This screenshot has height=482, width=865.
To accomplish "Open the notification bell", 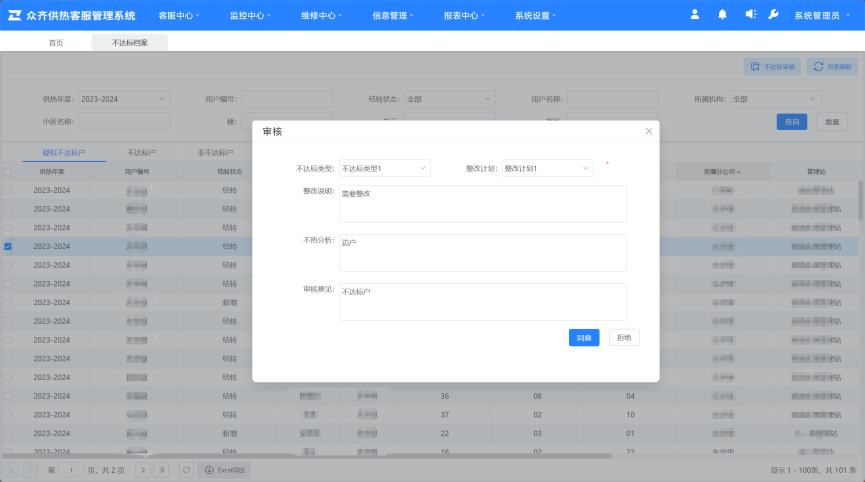I will 722,15.
